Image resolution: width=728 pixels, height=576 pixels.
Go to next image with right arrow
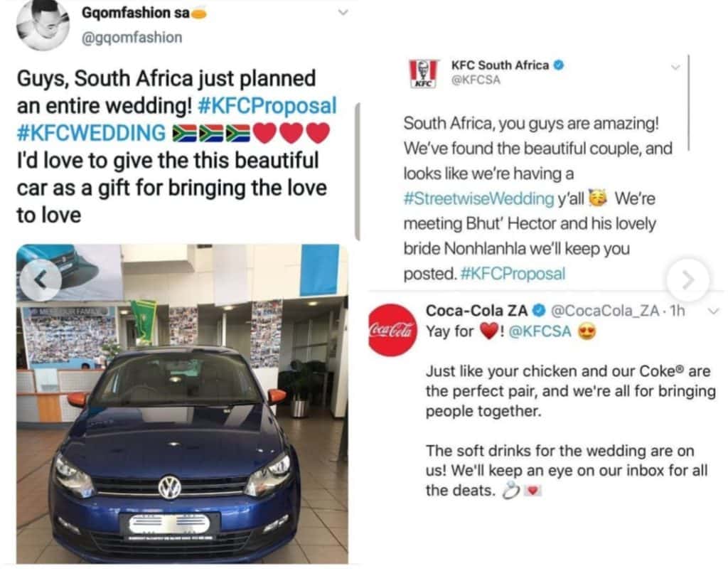[x=687, y=279]
